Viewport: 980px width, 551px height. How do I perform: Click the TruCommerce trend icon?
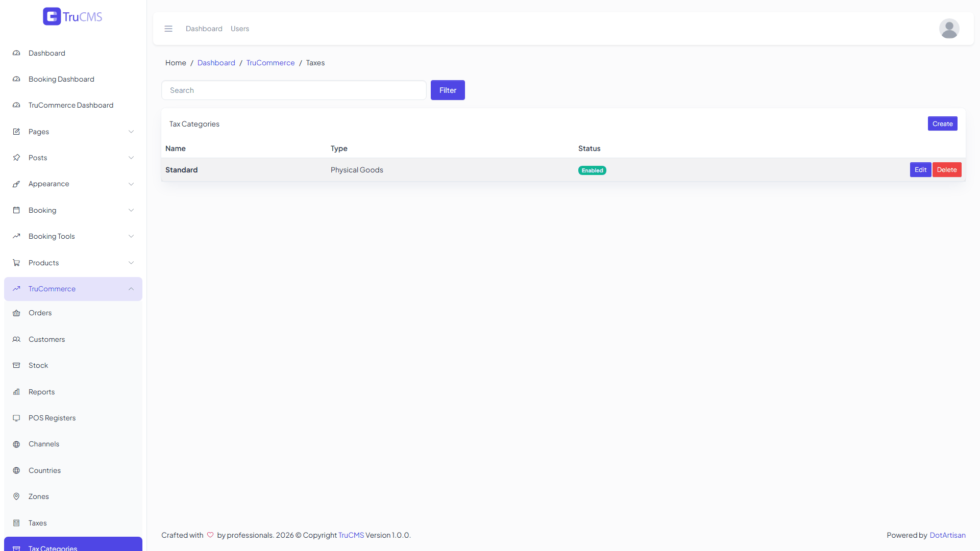click(16, 289)
